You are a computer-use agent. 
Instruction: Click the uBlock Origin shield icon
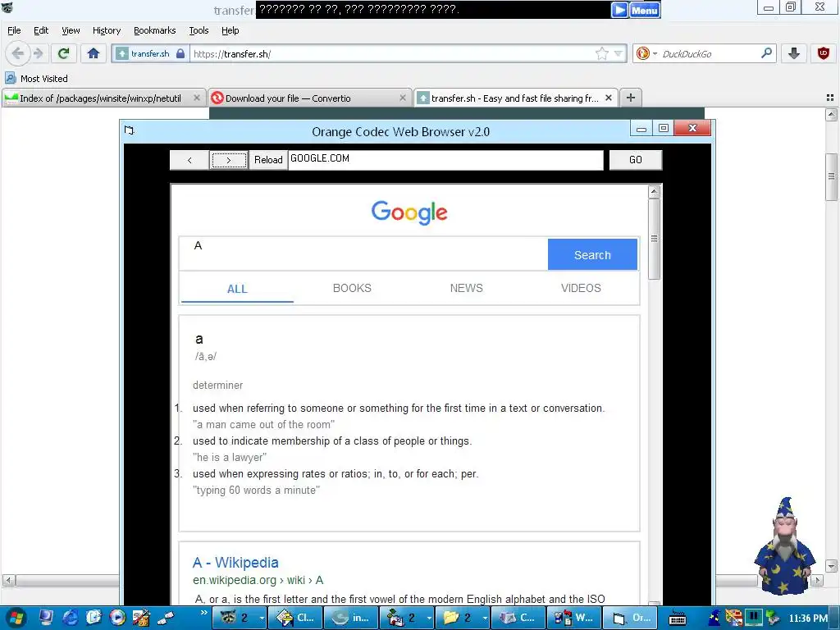(824, 53)
